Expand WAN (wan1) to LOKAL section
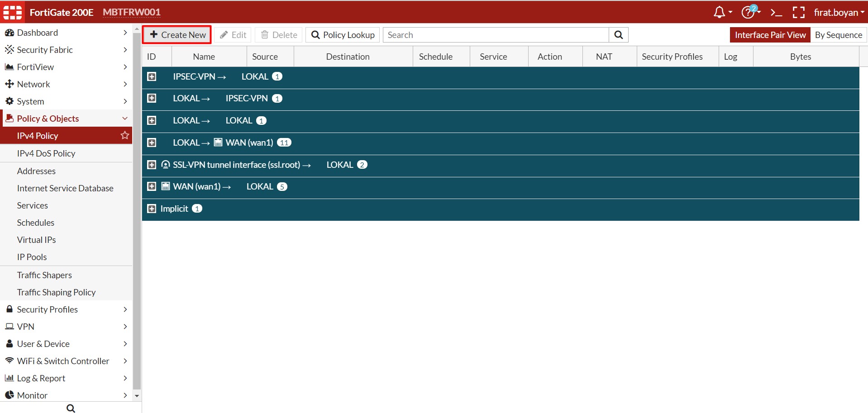 point(152,186)
